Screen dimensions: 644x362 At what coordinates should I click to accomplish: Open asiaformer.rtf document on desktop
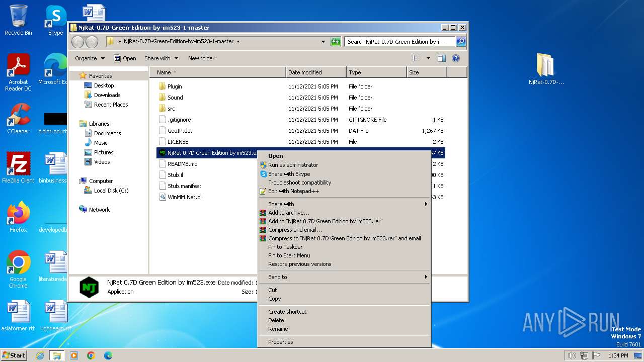coord(18,316)
